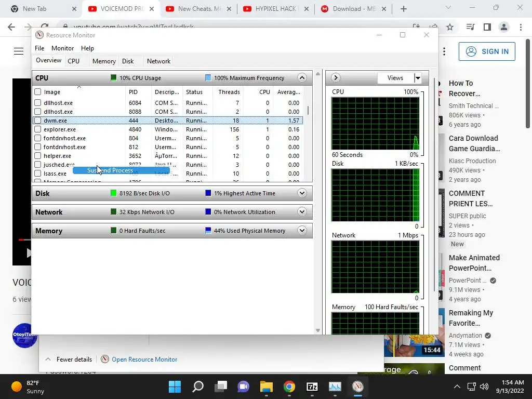Toggle Chrome side panel icon
Viewport: 532px width, 399px height.
click(487, 27)
